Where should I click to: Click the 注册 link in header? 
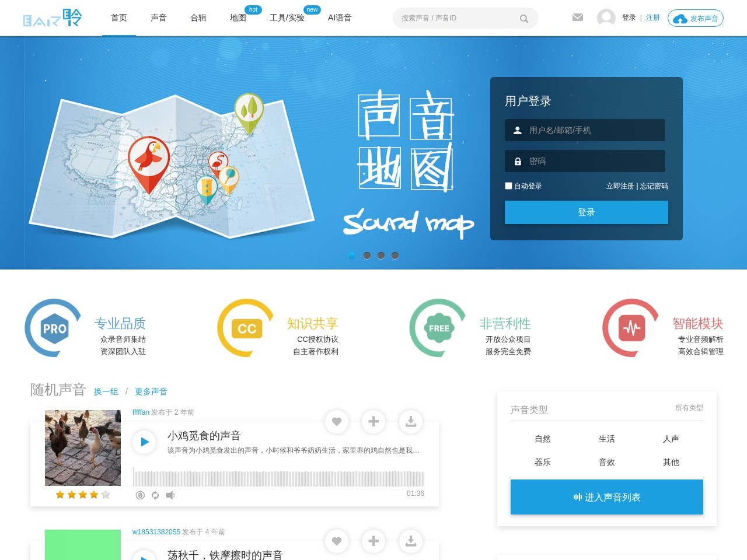pos(653,18)
